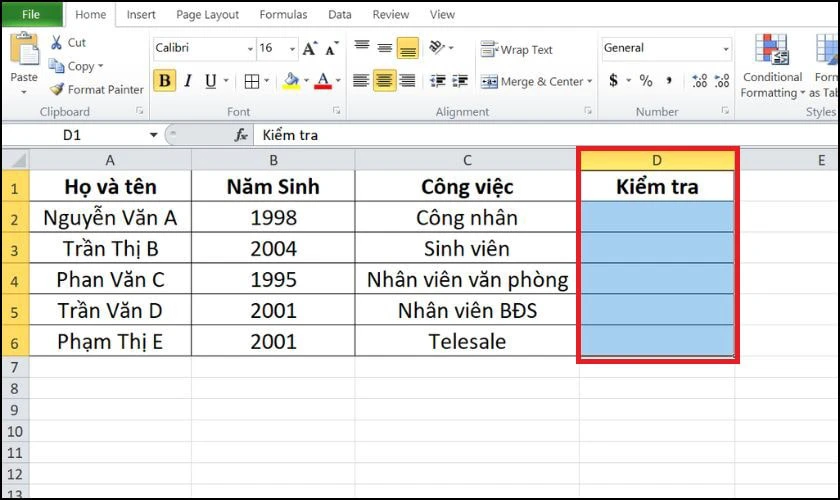Screen dimensions: 840x500
Task: Cut the selection with scissors icon
Action: coord(56,42)
